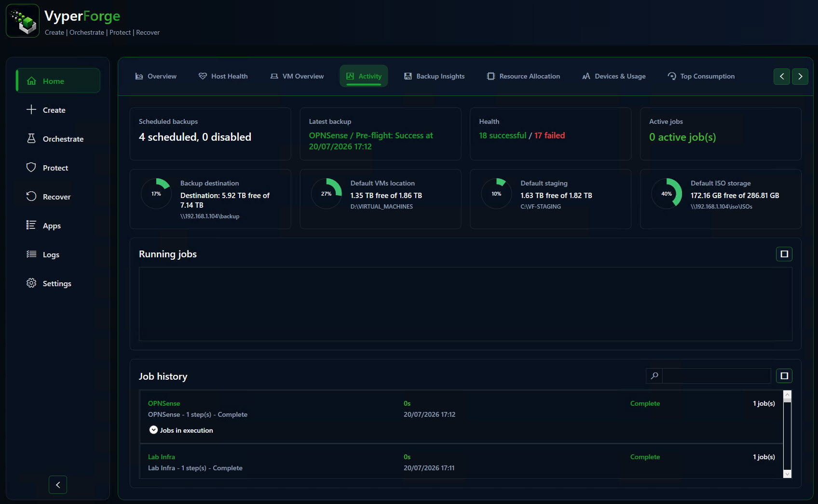Open the Protect section

[x=58, y=168]
